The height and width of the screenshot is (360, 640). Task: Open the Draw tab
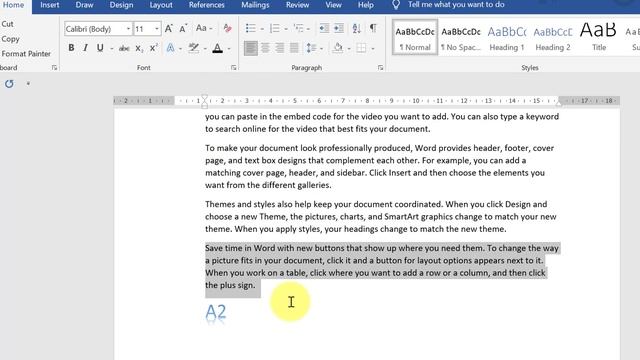click(84, 5)
